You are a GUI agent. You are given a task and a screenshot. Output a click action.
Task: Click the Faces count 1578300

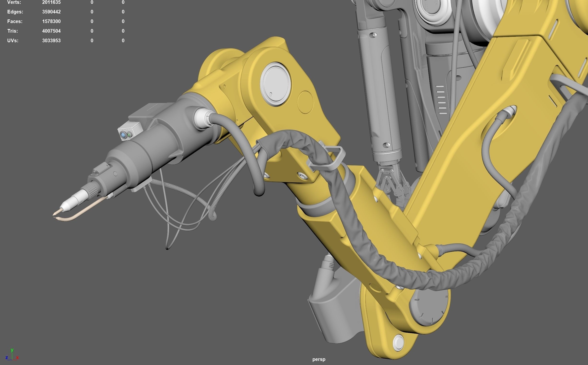(51, 22)
